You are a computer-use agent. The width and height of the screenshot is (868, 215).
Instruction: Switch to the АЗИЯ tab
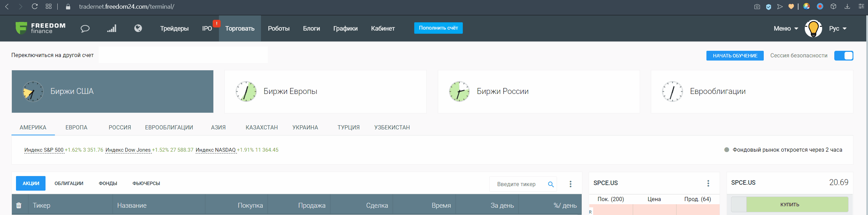click(218, 127)
